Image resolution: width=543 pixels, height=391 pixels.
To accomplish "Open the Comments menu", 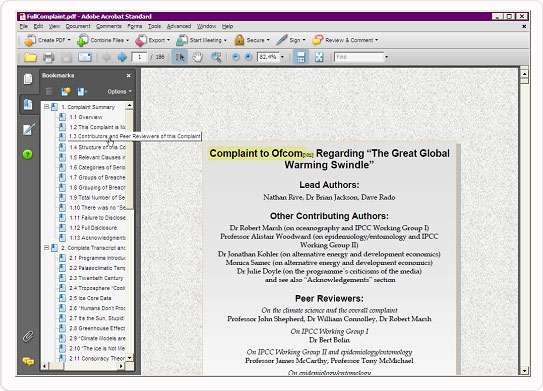I will (109, 26).
